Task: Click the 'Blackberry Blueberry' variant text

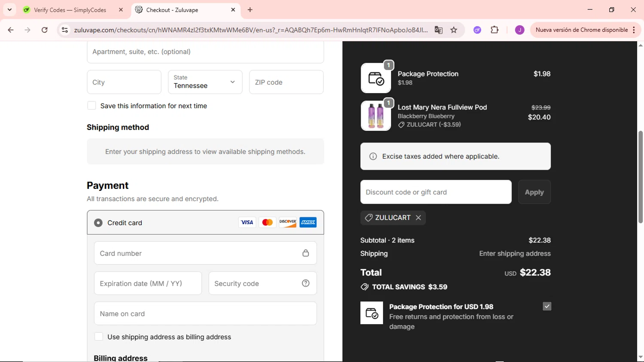Action: coord(426,116)
